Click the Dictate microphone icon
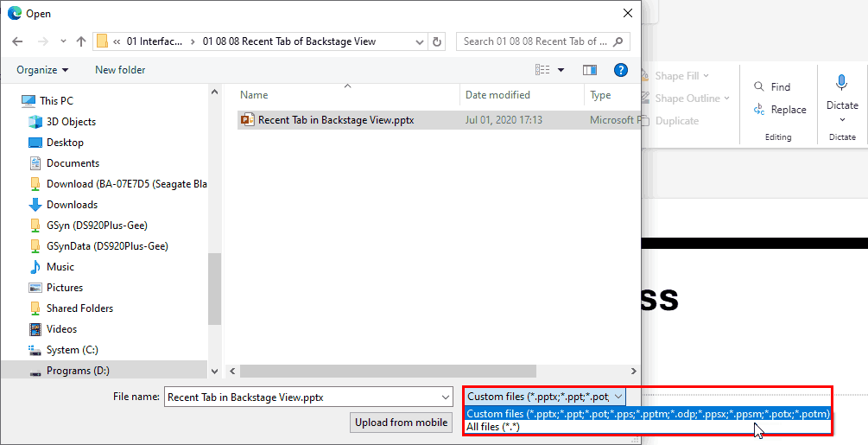This screenshot has height=445, width=868. [x=841, y=83]
